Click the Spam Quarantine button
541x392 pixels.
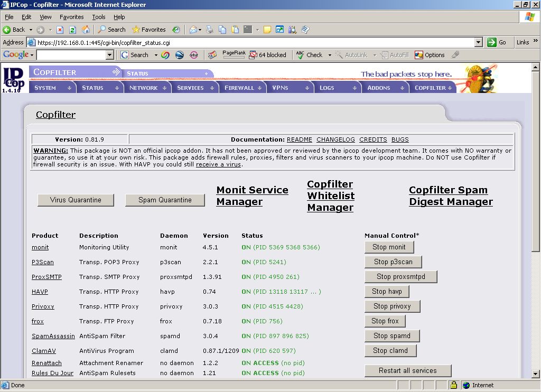pos(165,200)
